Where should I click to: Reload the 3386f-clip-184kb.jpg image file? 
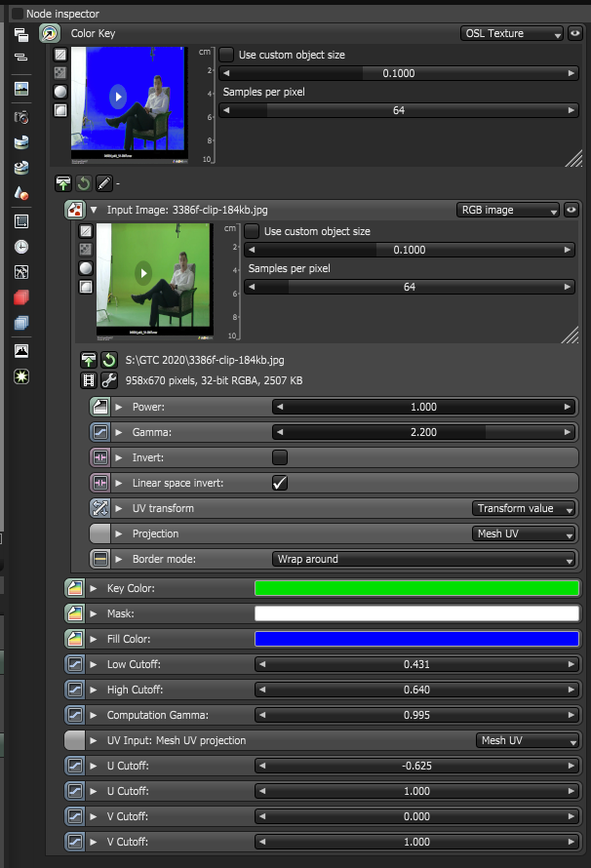(109, 360)
